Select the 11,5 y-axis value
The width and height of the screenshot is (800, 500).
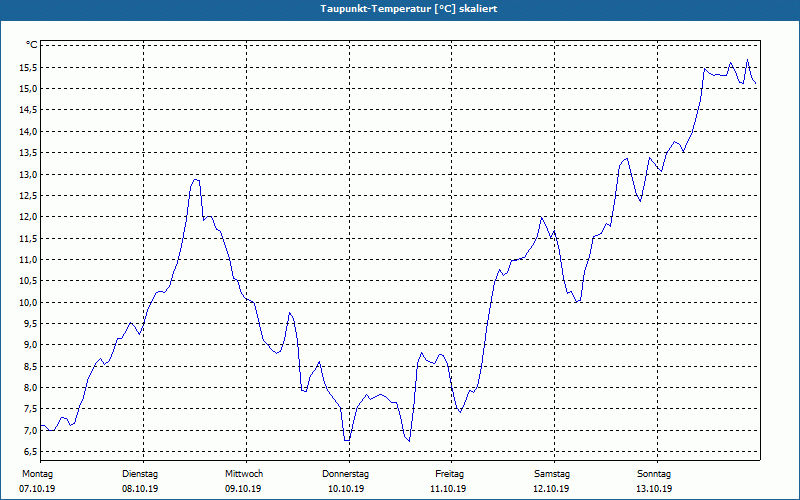(28, 238)
